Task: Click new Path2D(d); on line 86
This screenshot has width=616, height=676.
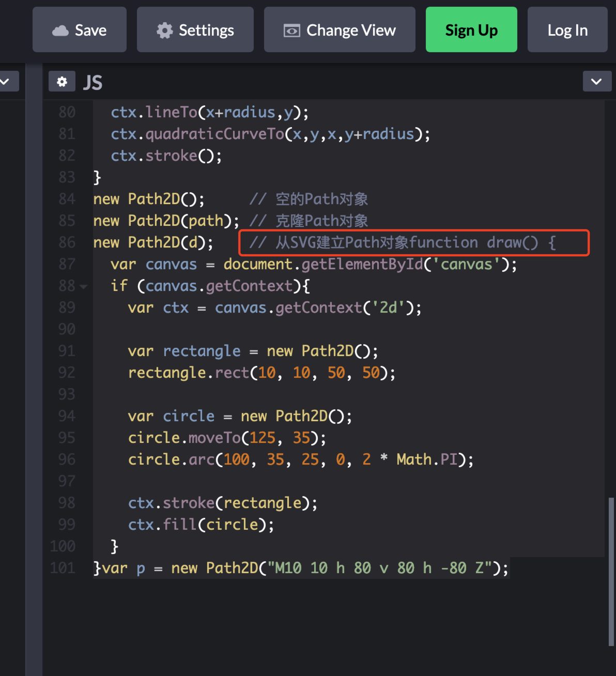Action: click(153, 242)
